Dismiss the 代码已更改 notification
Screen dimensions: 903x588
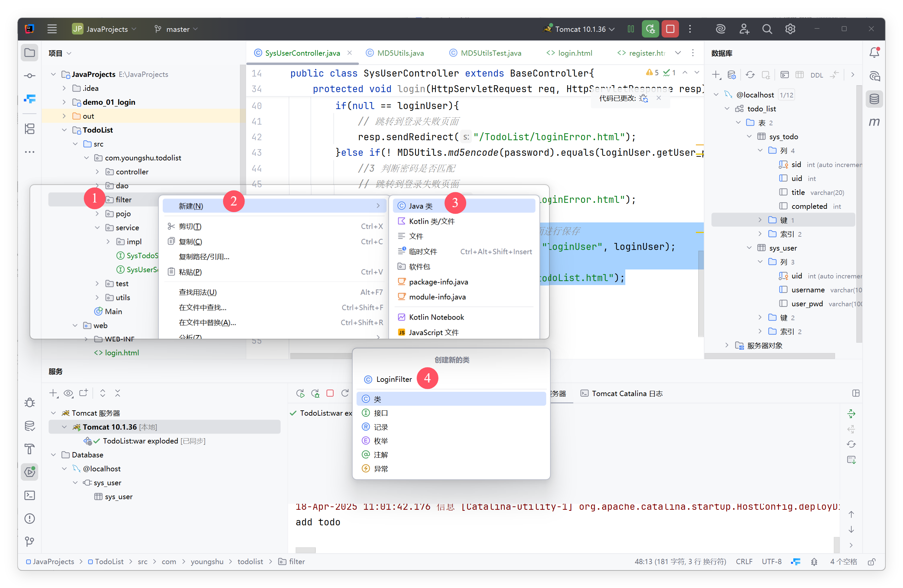[x=659, y=98]
